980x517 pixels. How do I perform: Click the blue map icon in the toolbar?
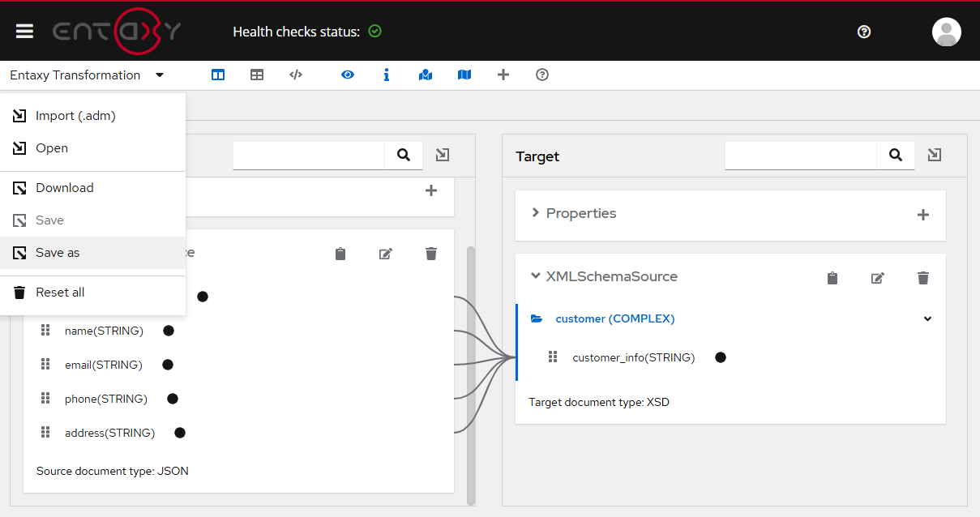464,75
